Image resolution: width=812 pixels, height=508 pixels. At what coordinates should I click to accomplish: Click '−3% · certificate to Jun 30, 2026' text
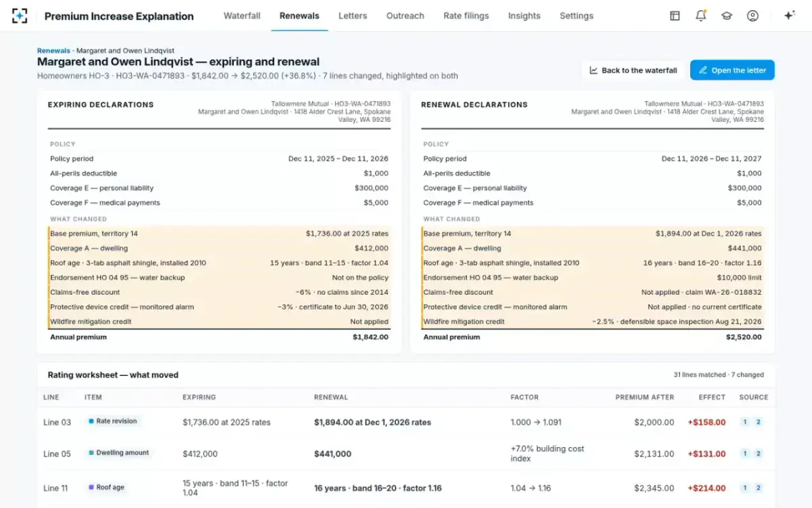(x=333, y=308)
